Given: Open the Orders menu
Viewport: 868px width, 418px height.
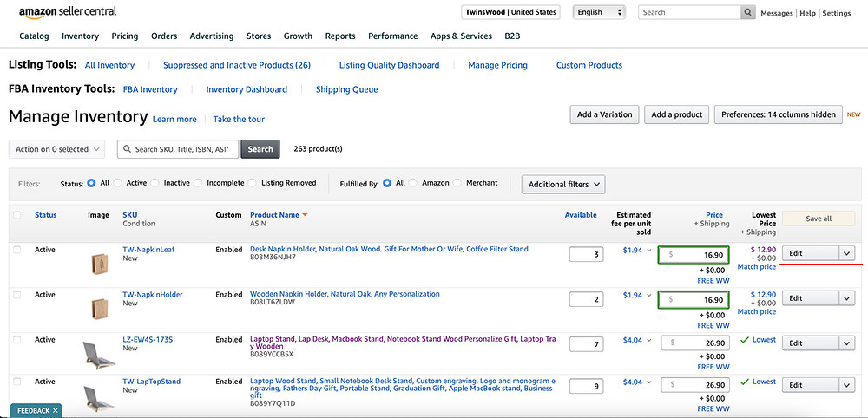Looking at the screenshot, I should (164, 36).
